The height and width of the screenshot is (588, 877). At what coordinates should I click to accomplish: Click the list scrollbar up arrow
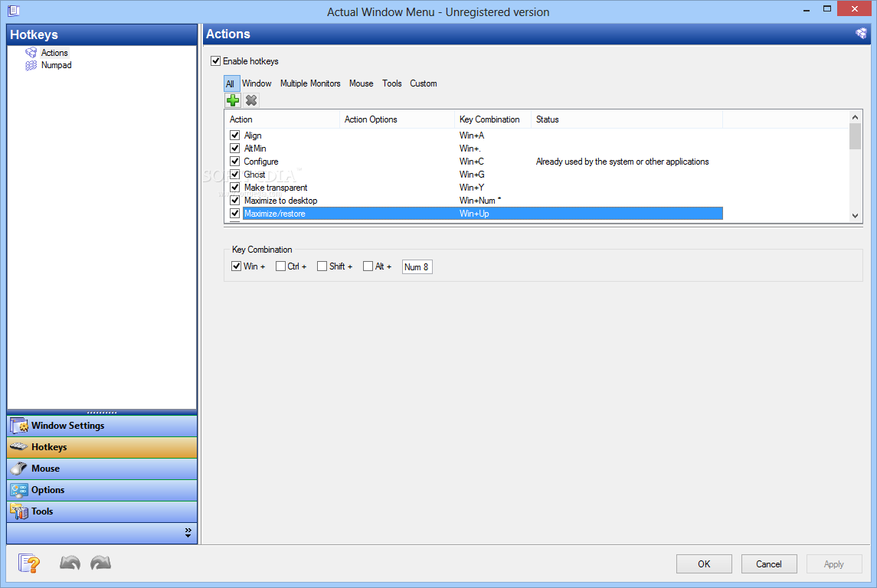click(855, 117)
